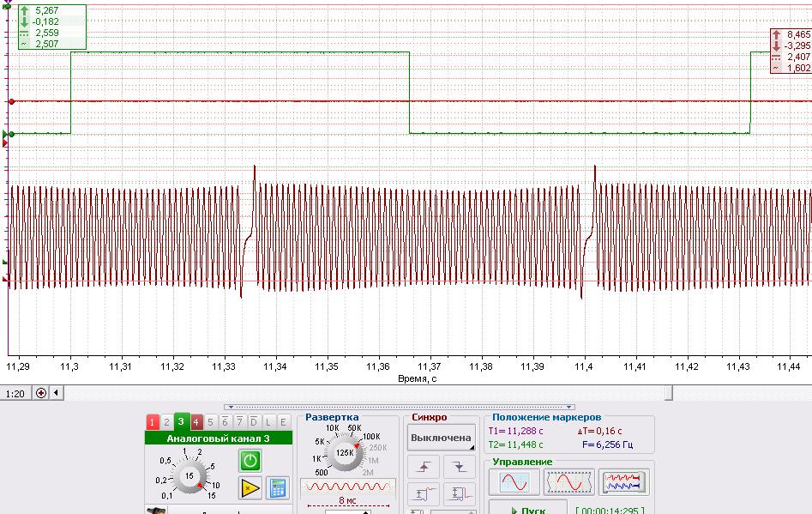Click the zoom target icon beside 1:20
Viewport: 812px width, 514px height.
point(41,393)
